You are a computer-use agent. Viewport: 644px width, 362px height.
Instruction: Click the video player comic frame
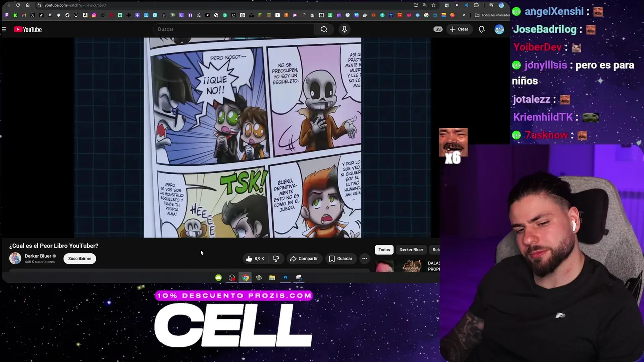tap(253, 137)
